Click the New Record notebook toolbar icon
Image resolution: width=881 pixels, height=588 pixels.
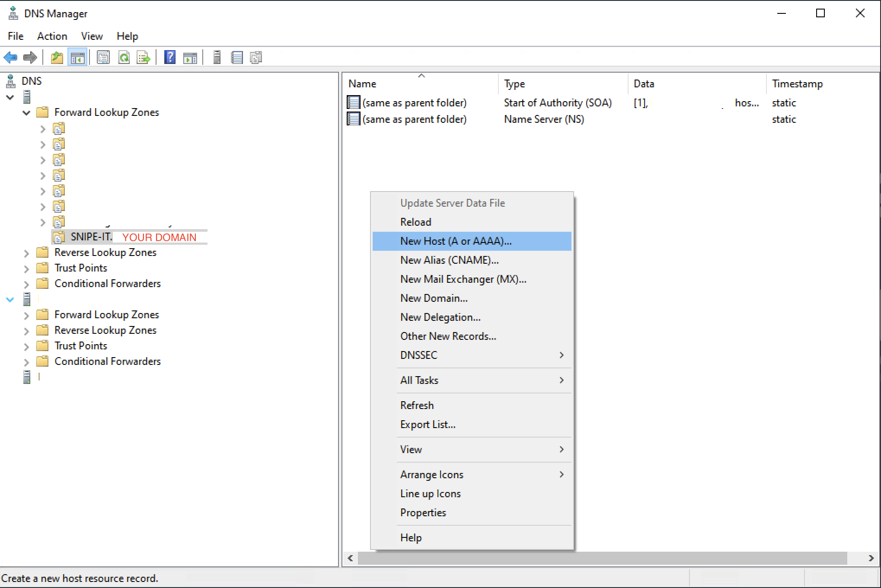tap(237, 58)
